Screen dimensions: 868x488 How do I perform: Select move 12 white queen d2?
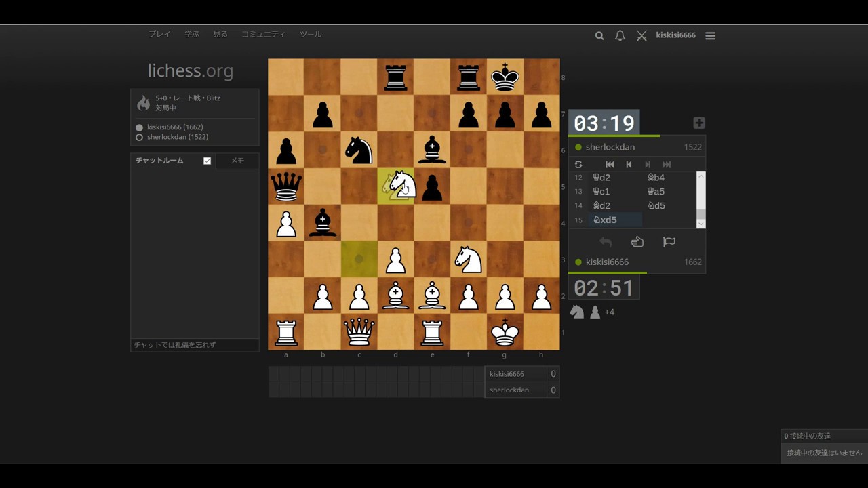click(x=615, y=178)
